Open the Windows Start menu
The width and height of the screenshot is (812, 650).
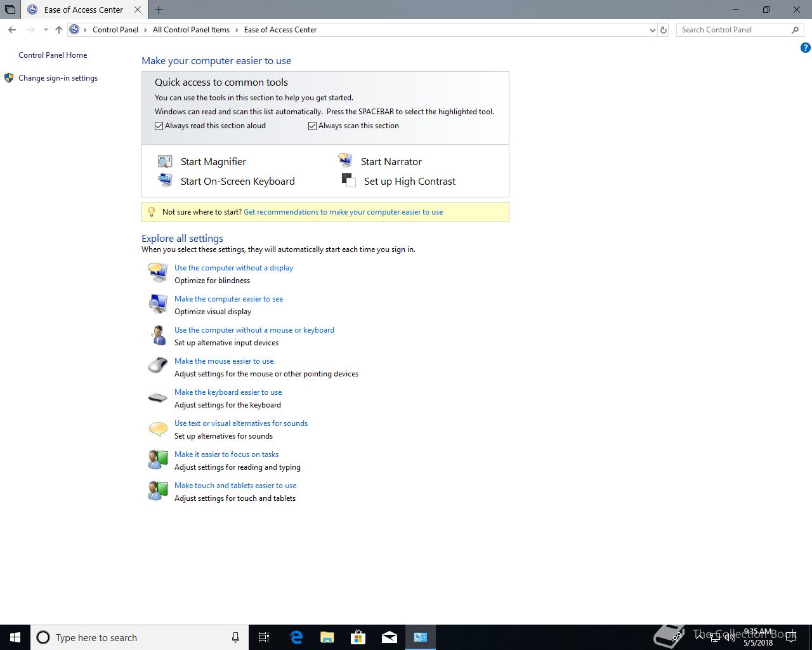(15, 637)
